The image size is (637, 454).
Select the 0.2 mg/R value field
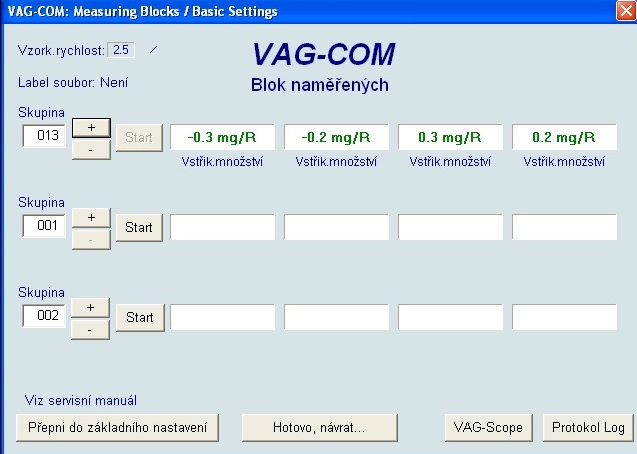(x=564, y=137)
